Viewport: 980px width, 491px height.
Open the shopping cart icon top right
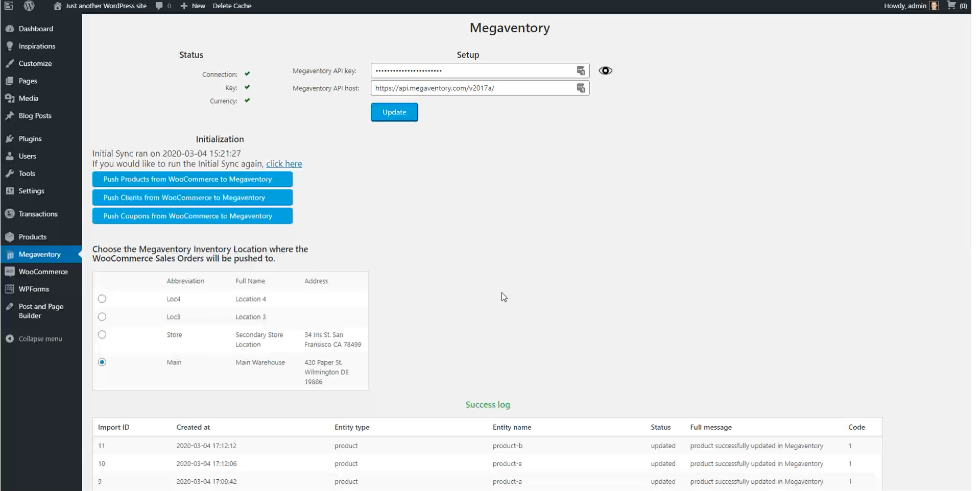tap(951, 6)
